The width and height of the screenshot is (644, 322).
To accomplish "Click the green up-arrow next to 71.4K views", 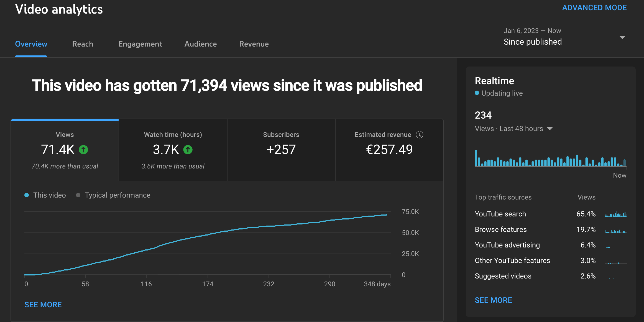I will pos(83,150).
